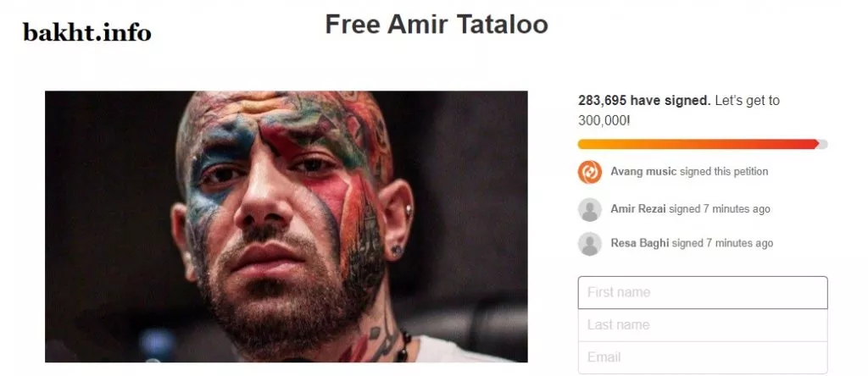Focus the First name input field
868x376 pixels.
[703, 292]
